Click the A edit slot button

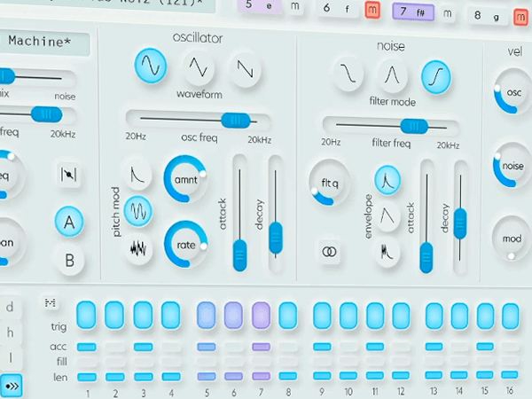tap(68, 219)
